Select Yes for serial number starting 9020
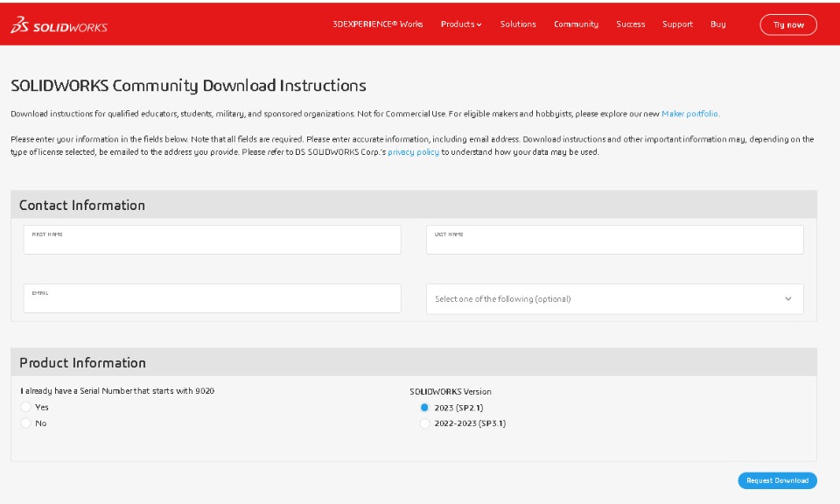Viewport: 840px width, 504px height. coord(25,407)
